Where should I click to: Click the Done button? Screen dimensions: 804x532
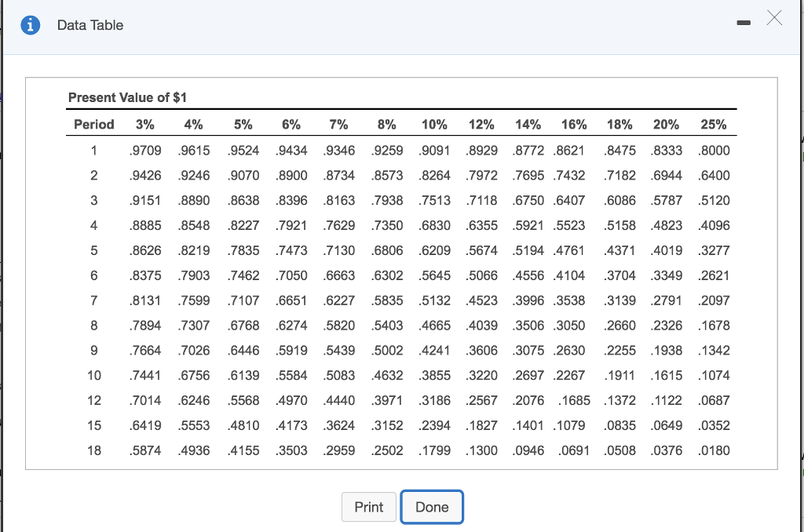432,507
